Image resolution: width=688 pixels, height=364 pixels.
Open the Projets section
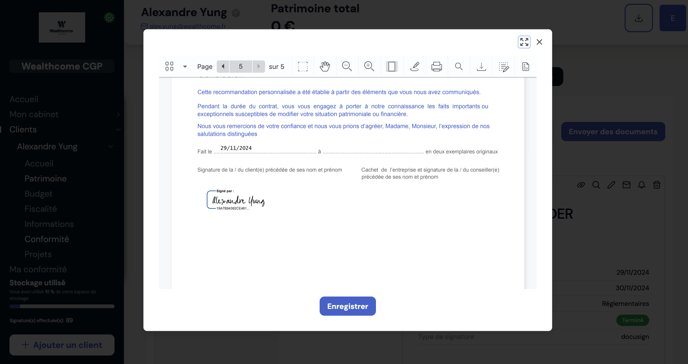tap(38, 254)
